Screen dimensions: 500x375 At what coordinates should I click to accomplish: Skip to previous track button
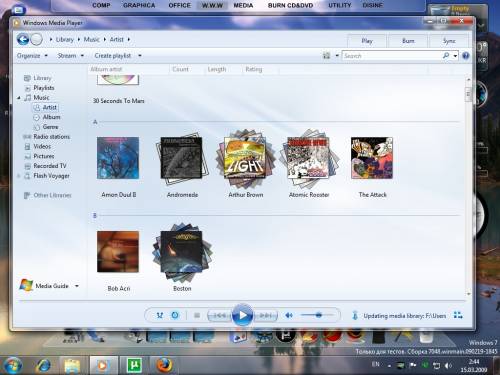tap(219, 315)
